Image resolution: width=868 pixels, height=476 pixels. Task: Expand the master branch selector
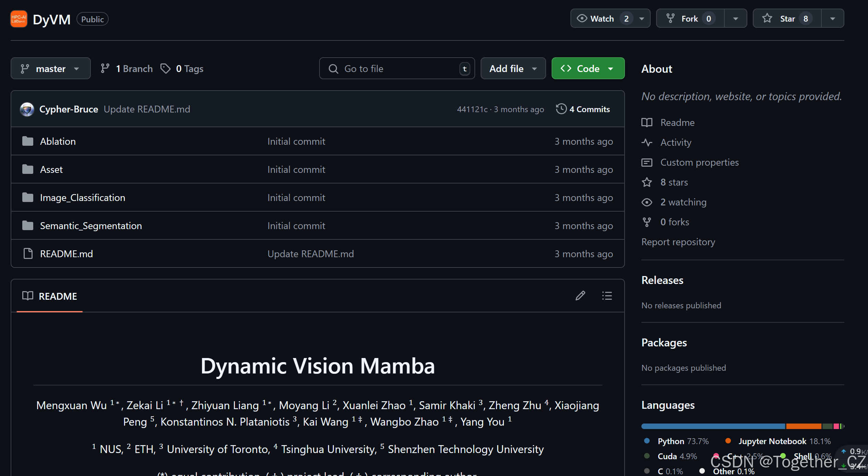(x=50, y=68)
